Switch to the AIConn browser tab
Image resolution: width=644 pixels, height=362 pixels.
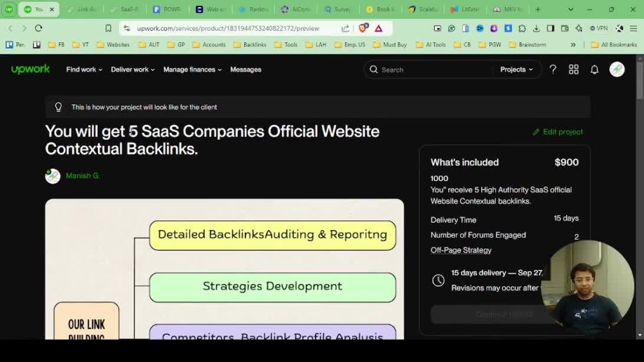click(296, 9)
